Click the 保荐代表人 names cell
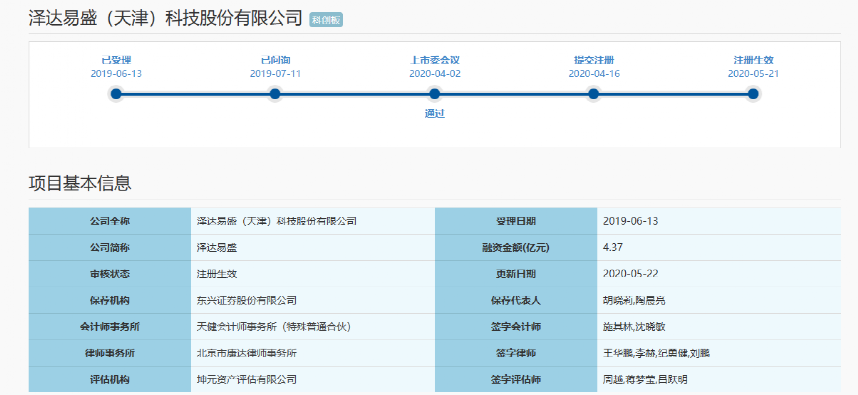 pyautogui.click(x=718, y=300)
